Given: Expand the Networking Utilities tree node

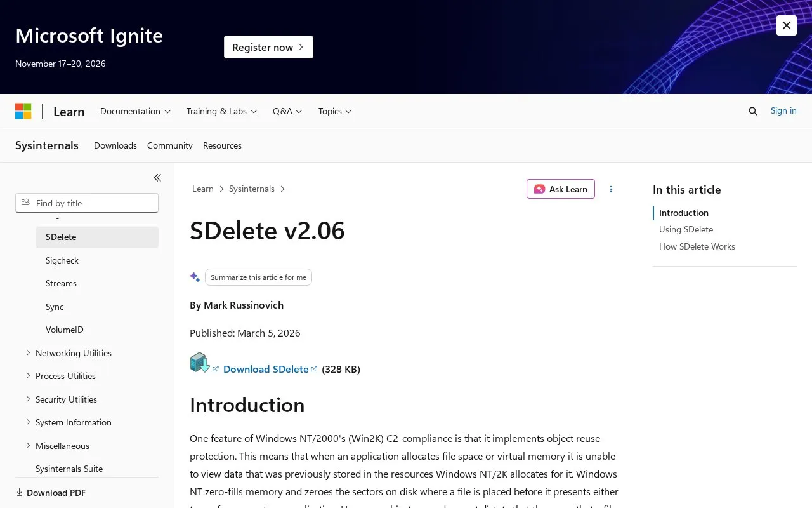Looking at the screenshot, I should [x=28, y=352].
